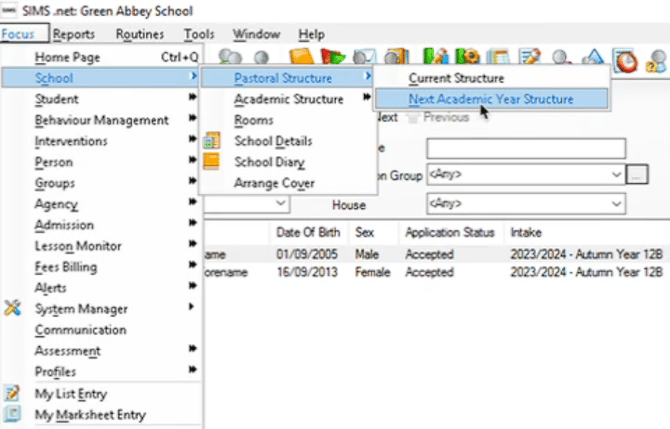The height and width of the screenshot is (429, 670).
Task: Click the My List Entry icon
Action: click(x=13, y=394)
